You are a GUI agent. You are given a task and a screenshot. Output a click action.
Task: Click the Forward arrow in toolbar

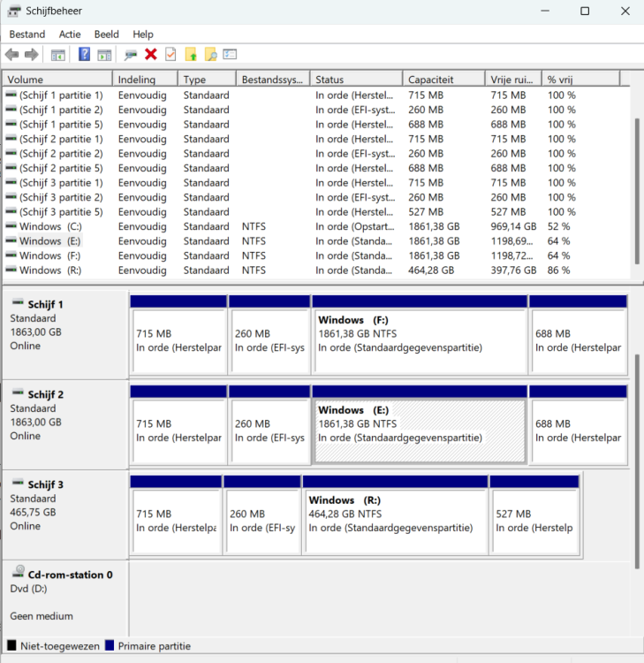tap(32, 55)
